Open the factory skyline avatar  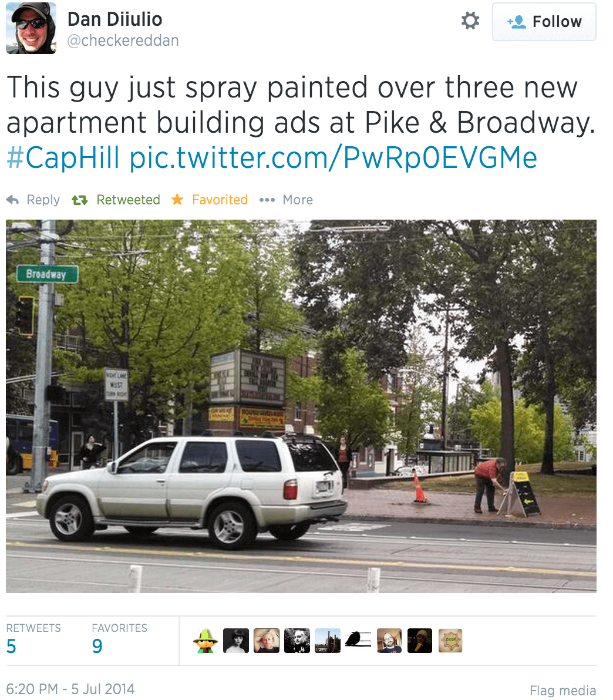(x=328, y=641)
